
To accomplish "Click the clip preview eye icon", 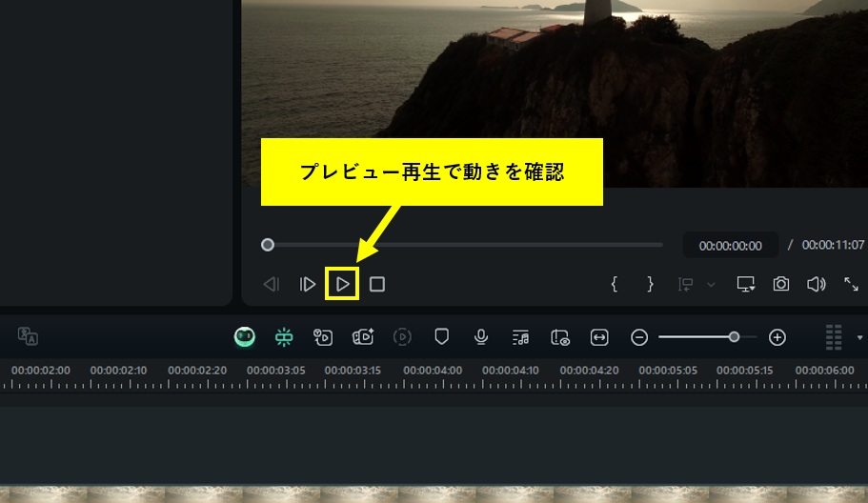I will coord(559,337).
